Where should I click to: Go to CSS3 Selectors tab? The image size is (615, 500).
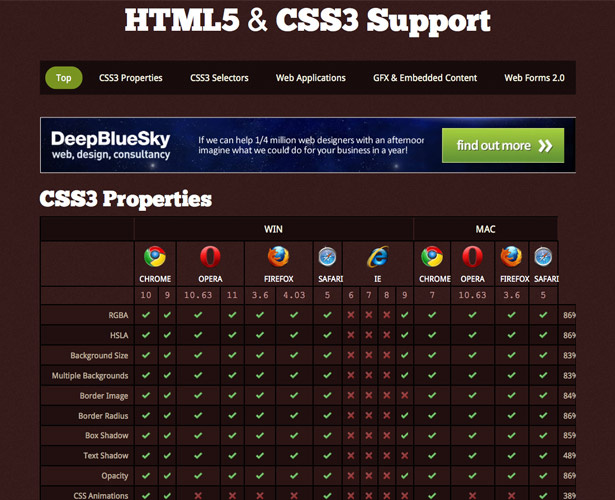[x=219, y=78]
